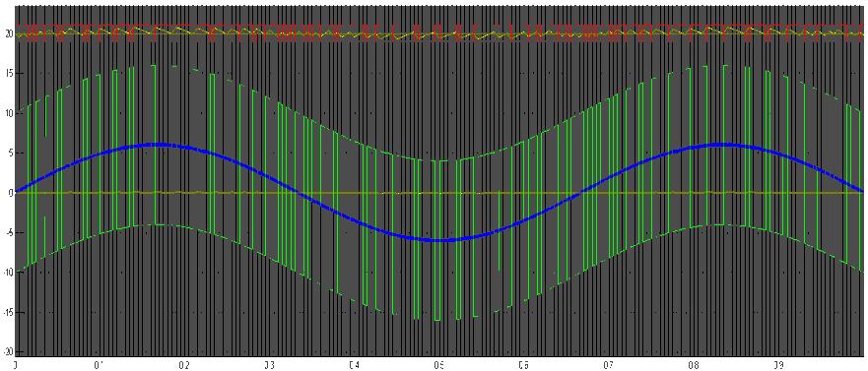The height and width of the screenshot is (371, 868).
Task: Click the x-axis tick label 0.4
Action: 355,365
